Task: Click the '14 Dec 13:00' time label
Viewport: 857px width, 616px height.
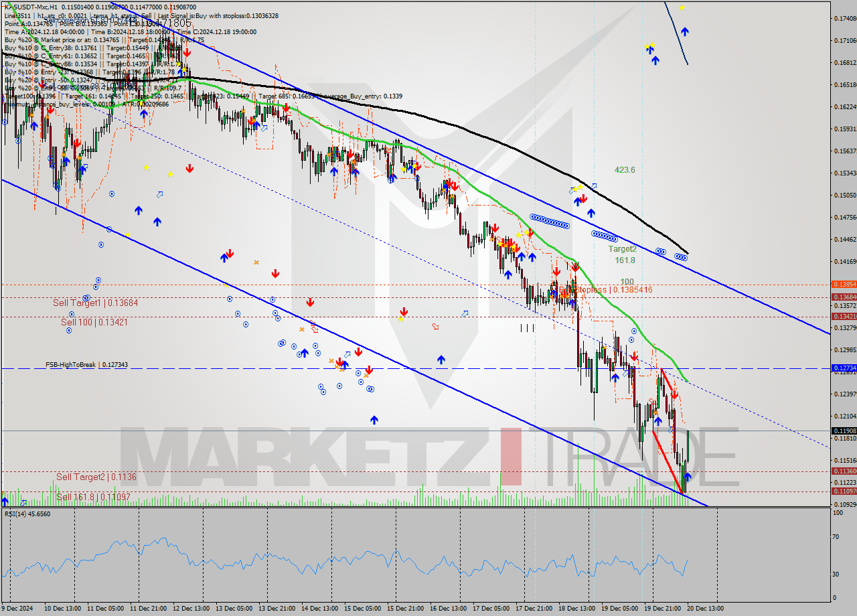Action: point(320,607)
